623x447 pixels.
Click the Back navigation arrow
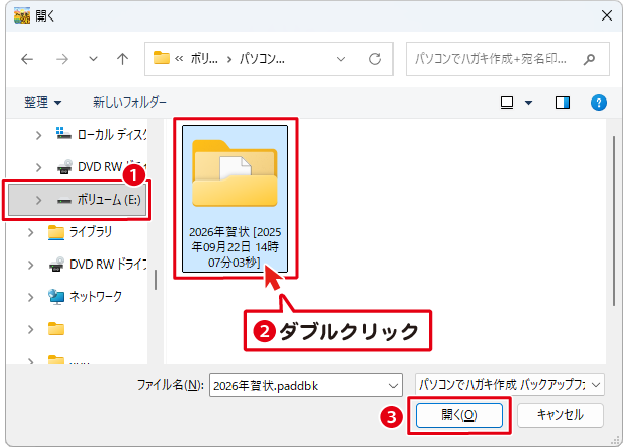[27, 58]
